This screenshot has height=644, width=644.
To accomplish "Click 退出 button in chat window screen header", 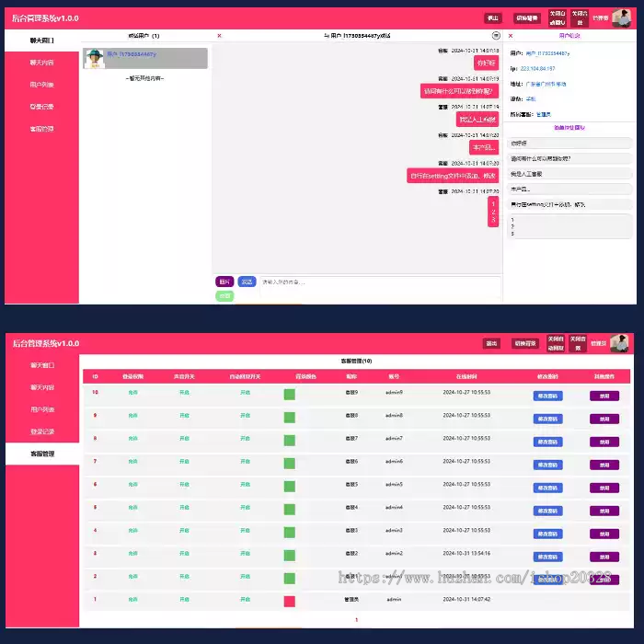I will [x=492, y=18].
